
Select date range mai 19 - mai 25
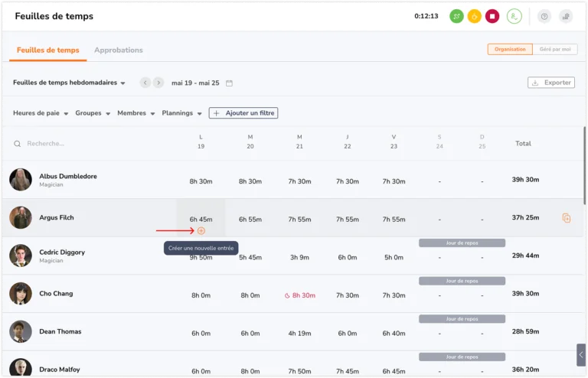click(195, 83)
